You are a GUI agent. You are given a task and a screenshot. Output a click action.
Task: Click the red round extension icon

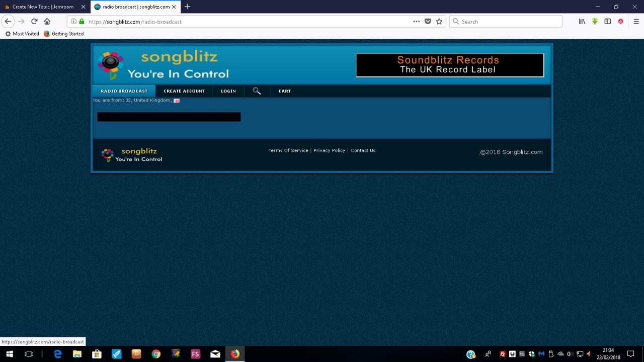[621, 22]
